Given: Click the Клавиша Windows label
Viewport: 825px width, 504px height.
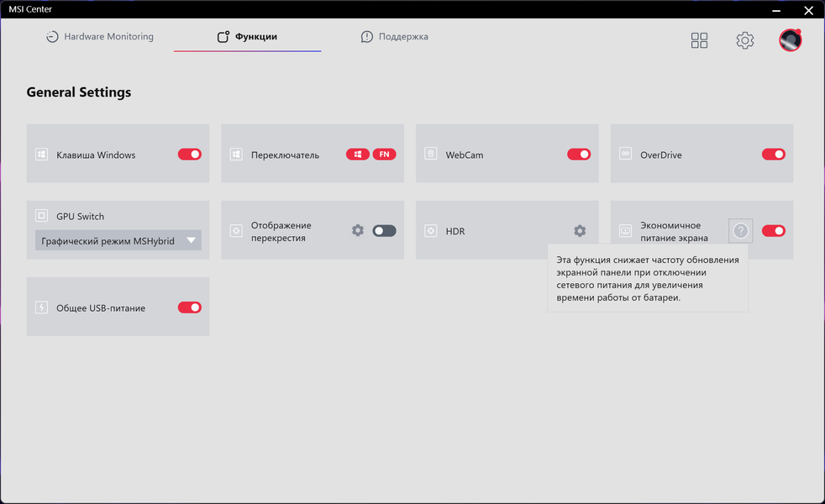Looking at the screenshot, I should (96, 155).
